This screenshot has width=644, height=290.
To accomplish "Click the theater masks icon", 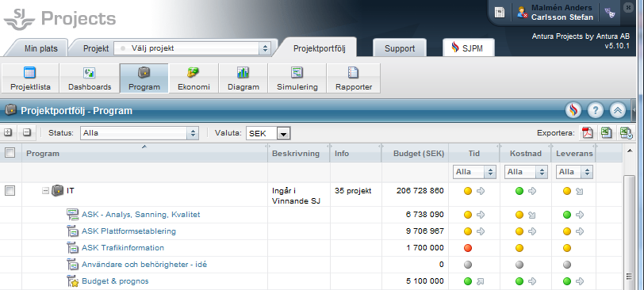I will tap(610, 13).
